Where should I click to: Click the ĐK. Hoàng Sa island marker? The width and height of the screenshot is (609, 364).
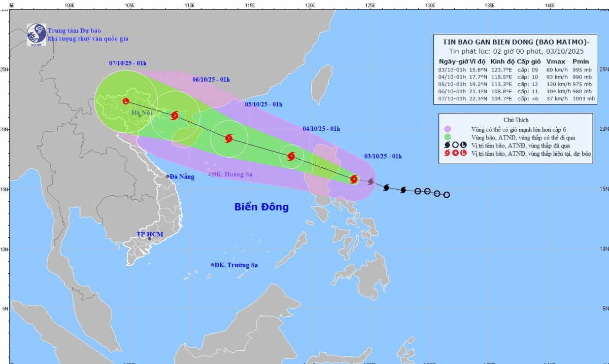click(x=210, y=174)
